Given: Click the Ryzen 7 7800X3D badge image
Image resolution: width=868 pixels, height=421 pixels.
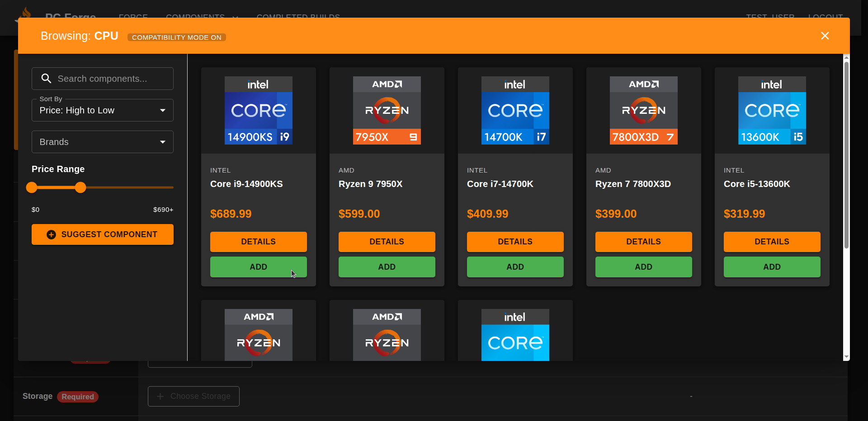Looking at the screenshot, I should 643,110.
